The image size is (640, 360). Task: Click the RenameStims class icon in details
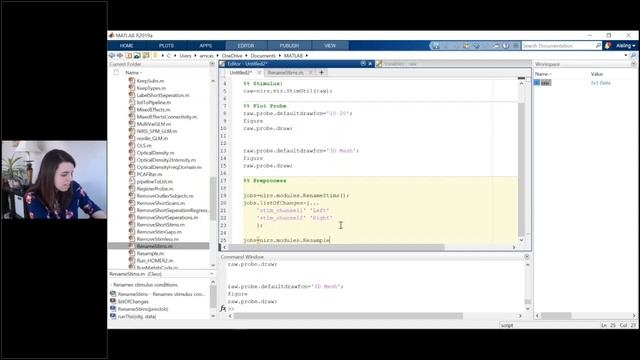(113, 294)
